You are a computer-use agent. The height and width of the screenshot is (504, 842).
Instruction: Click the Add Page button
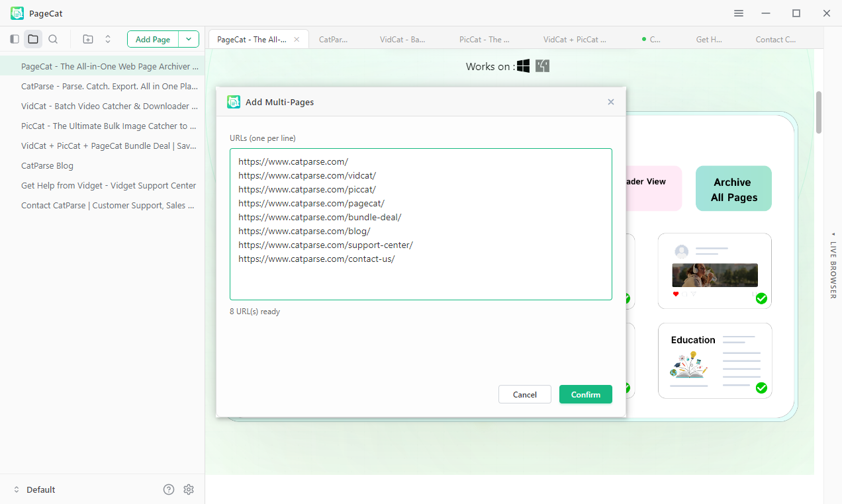click(153, 39)
